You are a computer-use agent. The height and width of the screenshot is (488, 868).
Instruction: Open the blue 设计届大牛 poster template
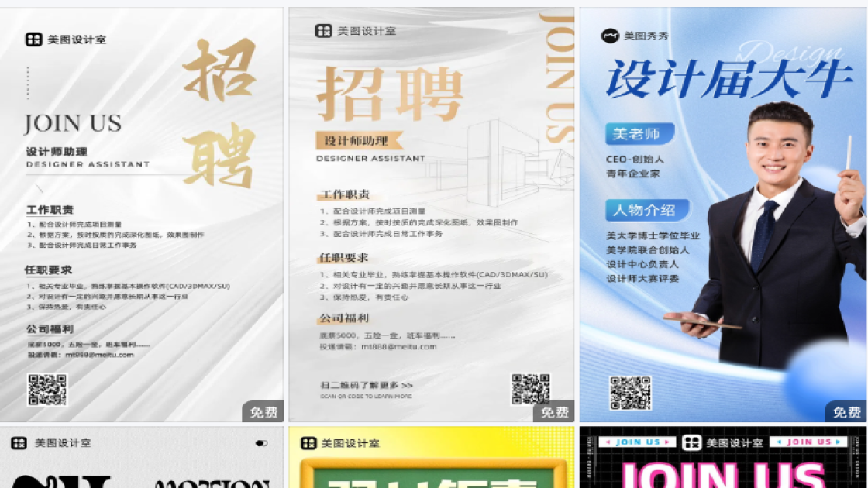pyautogui.click(x=722, y=215)
